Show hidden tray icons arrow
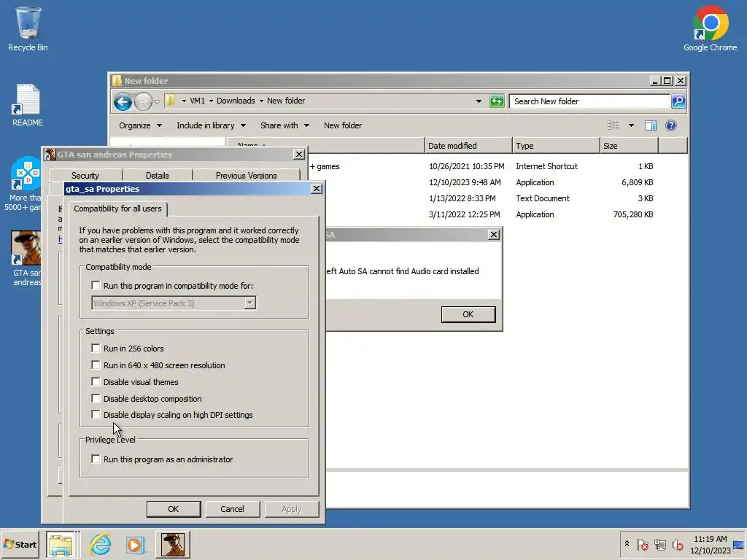 tap(627, 544)
